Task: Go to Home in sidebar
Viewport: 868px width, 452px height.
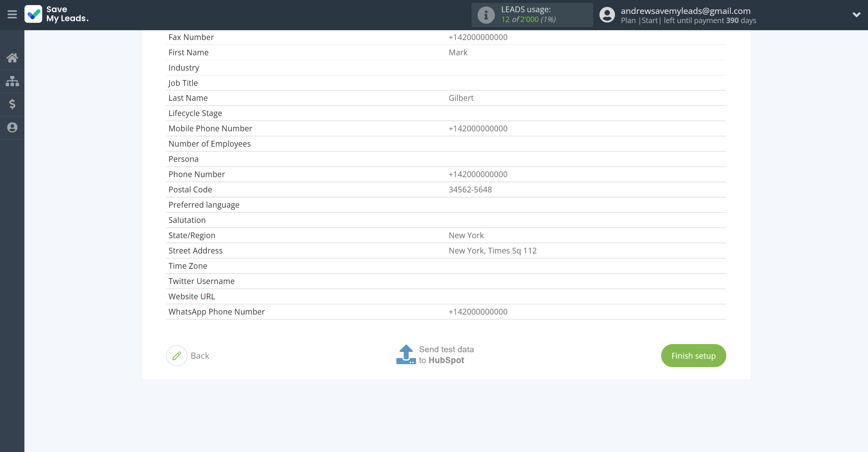Action: pos(12,58)
